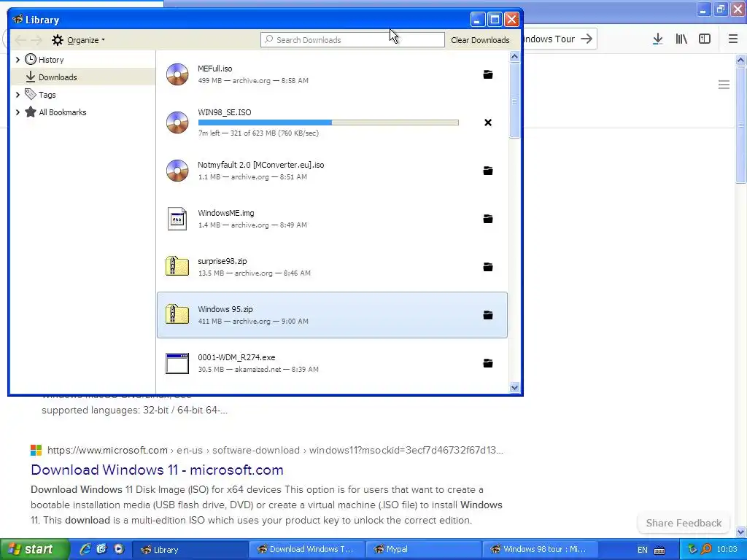
Task: Select Tags in the sidebar
Action: pos(47,95)
